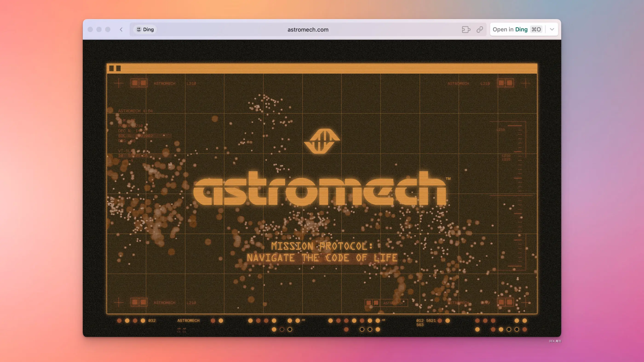Click the top-right crosshair marker
Screen dimensions: 644x362
point(526,83)
